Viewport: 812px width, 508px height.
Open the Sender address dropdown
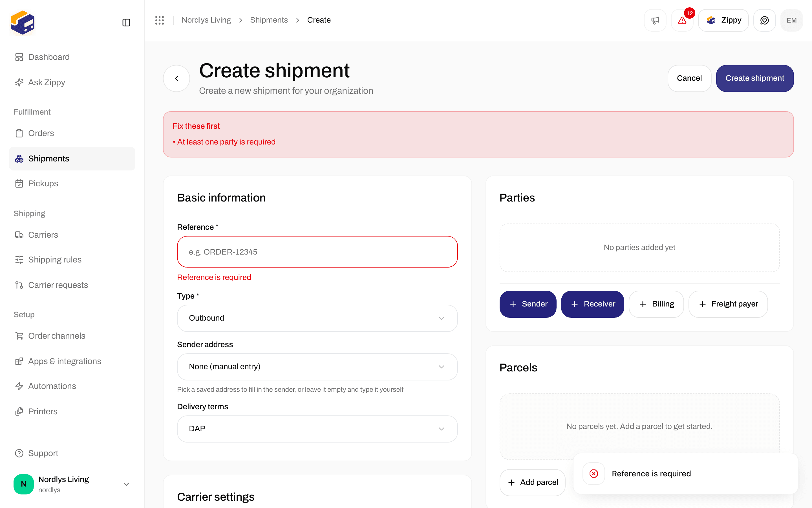click(x=317, y=367)
